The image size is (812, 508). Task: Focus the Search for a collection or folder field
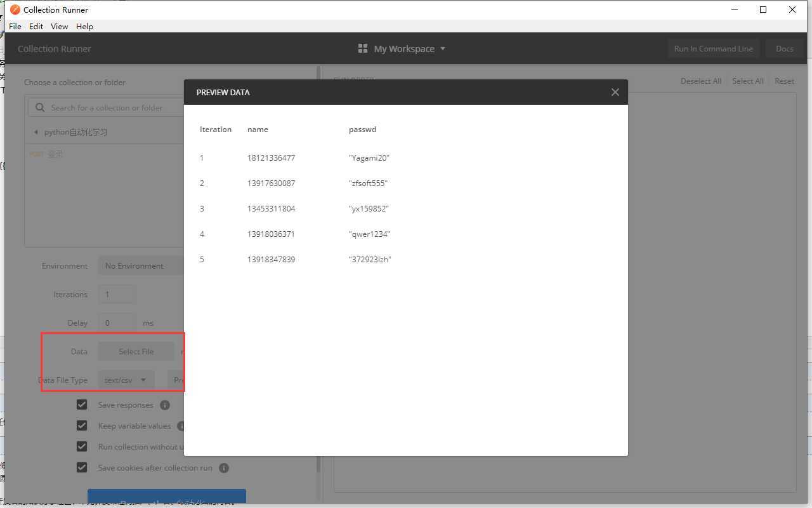click(x=106, y=107)
